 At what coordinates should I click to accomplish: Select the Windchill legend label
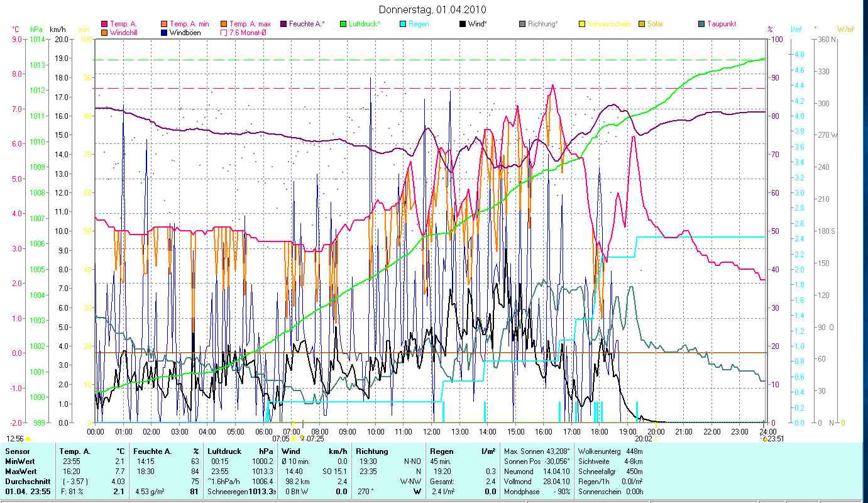[124, 32]
